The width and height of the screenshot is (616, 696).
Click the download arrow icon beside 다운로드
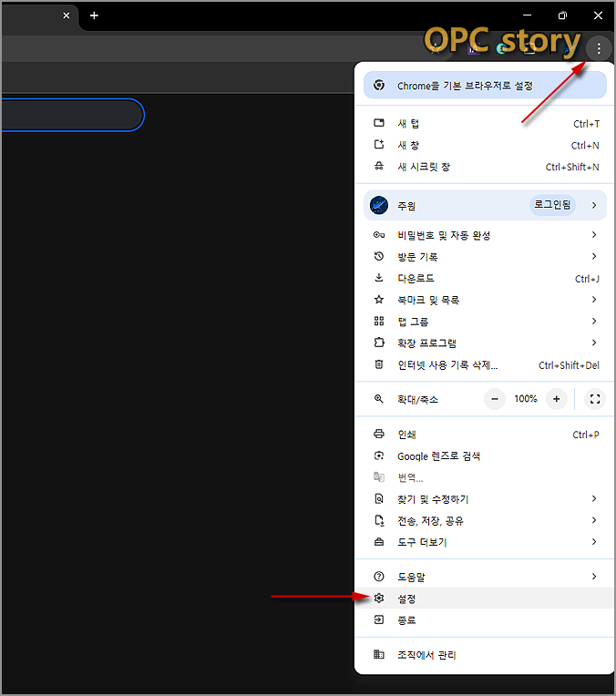[379, 278]
